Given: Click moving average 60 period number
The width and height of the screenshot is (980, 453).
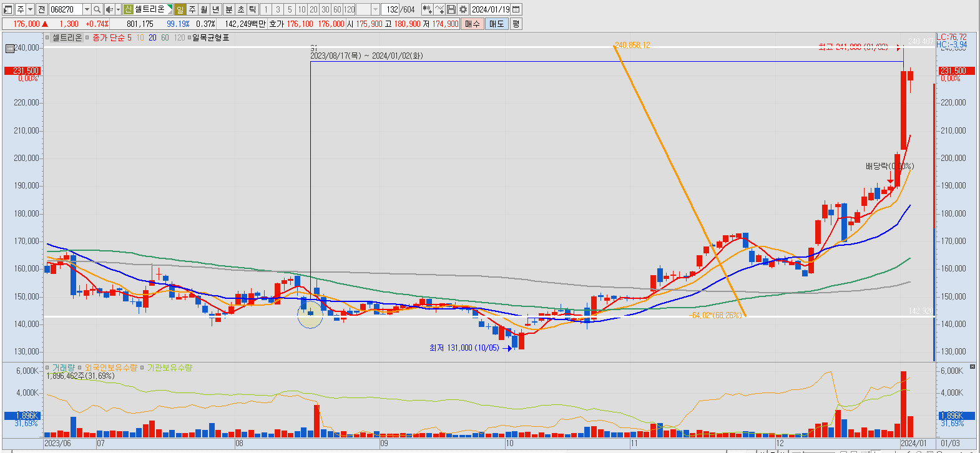Looking at the screenshot, I should click(x=165, y=38).
